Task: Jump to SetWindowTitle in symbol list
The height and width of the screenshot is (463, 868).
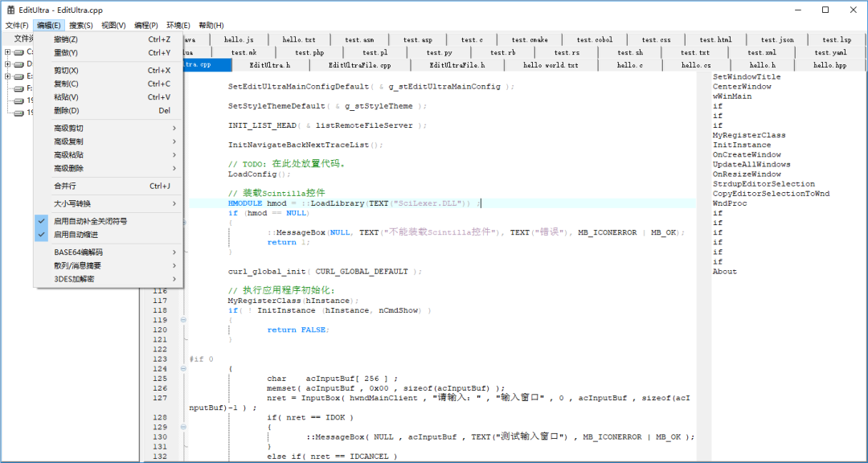Action: tap(747, 77)
